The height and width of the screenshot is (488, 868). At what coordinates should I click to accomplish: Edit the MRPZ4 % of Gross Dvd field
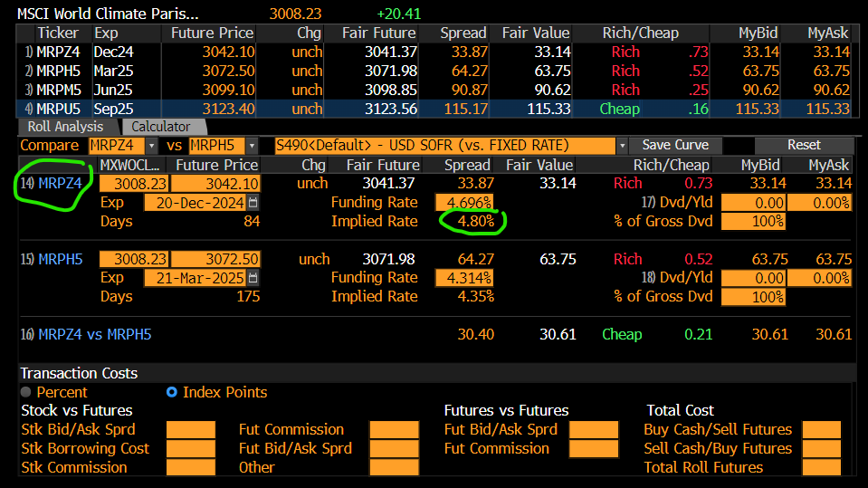click(x=753, y=222)
